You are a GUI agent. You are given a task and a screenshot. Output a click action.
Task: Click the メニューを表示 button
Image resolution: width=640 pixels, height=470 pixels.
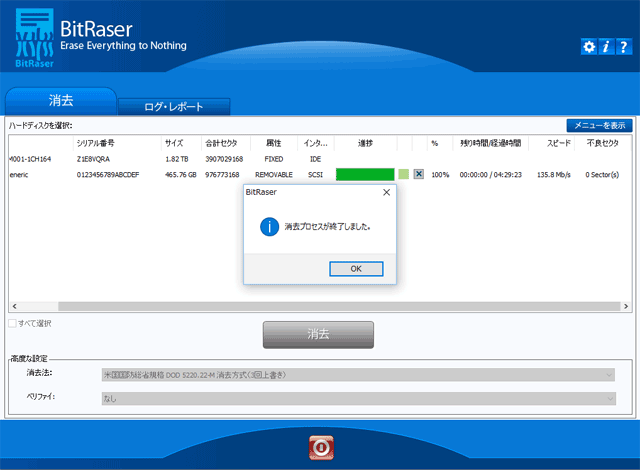(599, 125)
